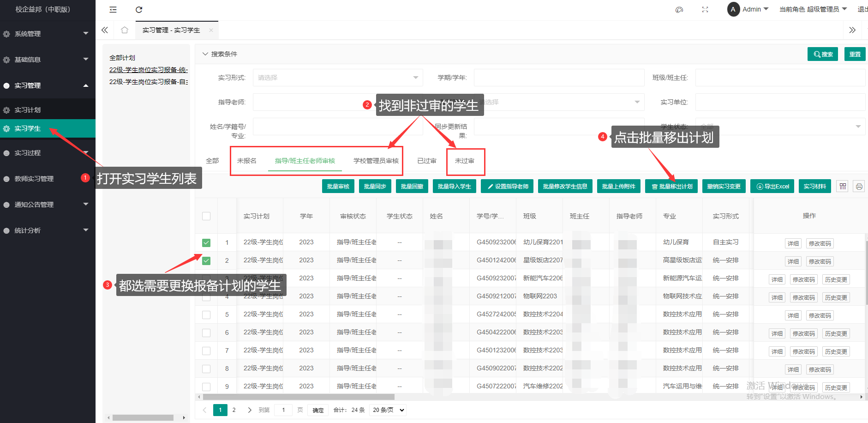Viewport: 868px width, 423px height.
Task: Go to the home tab icon
Action: click(125, 30)
